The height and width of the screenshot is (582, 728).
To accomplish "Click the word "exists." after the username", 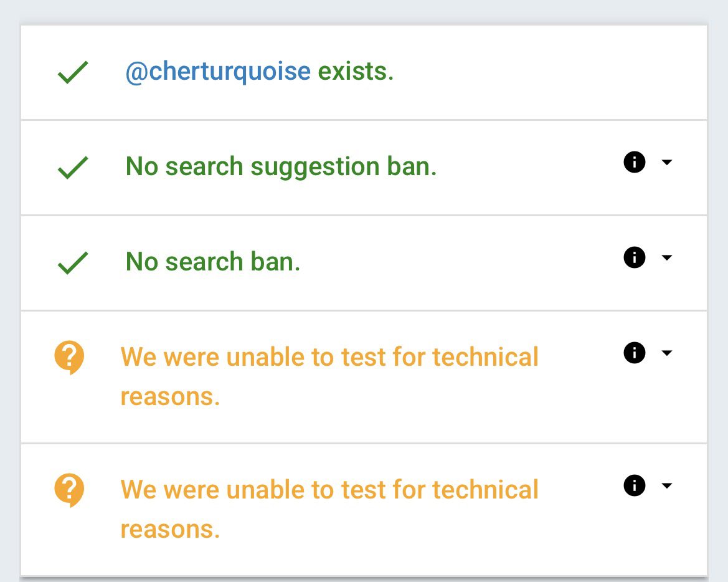I will [356, 72].
